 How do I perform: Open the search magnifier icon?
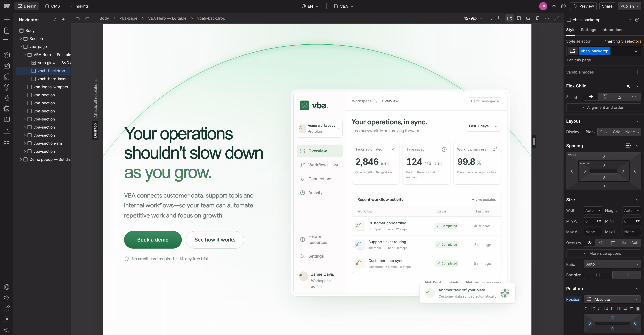(7, 330)
